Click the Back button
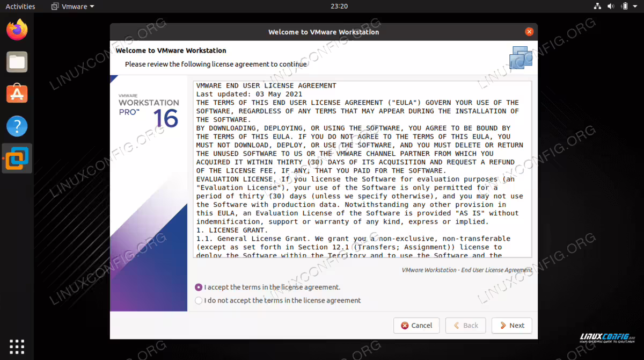This screenshot has height=360, width=644. tap(466, 326)
